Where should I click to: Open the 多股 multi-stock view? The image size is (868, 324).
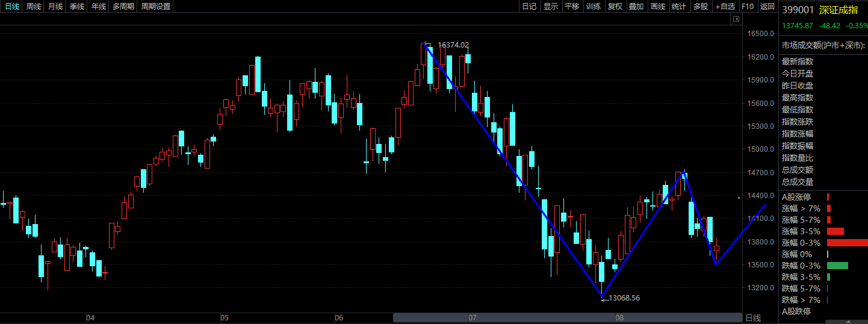click(x=701, y=6)
